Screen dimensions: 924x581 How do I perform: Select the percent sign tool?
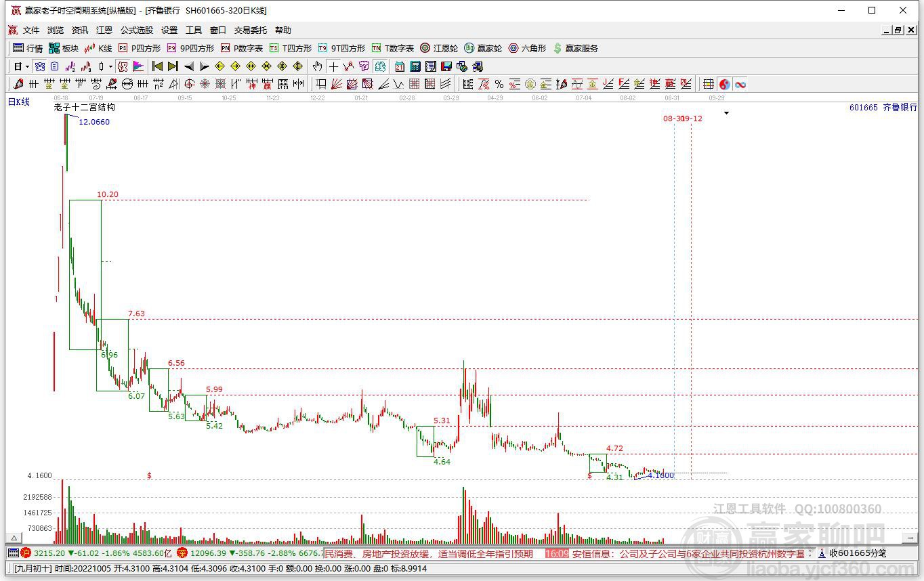pyautogui.click(x=499, y=84)
